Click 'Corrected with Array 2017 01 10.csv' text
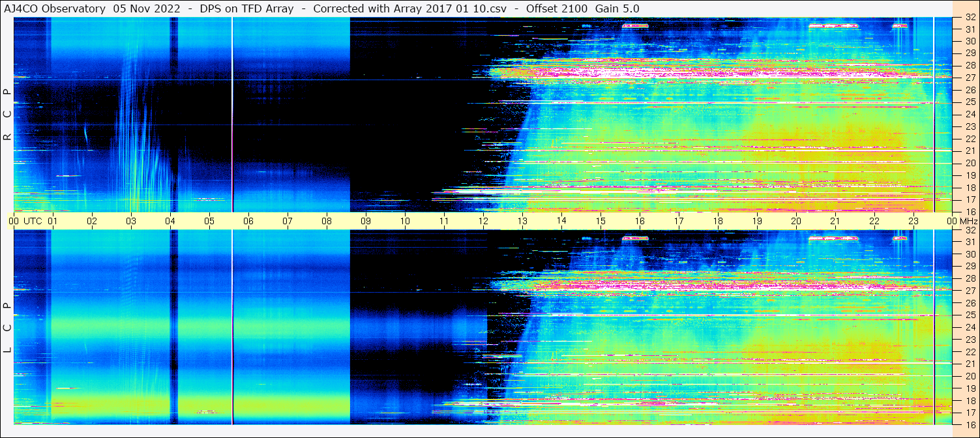Image resolution: width=980 pixels, height=438 pixels. tap(410, 8)
